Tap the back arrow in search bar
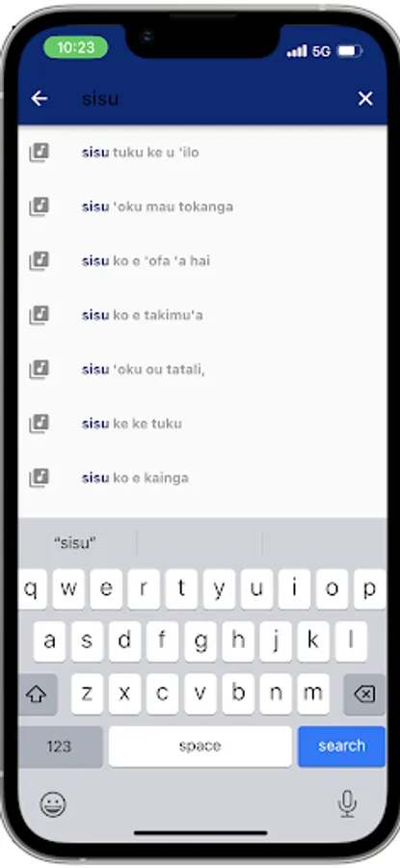Screen dimensions: 400x868 (x=40, y=98)
